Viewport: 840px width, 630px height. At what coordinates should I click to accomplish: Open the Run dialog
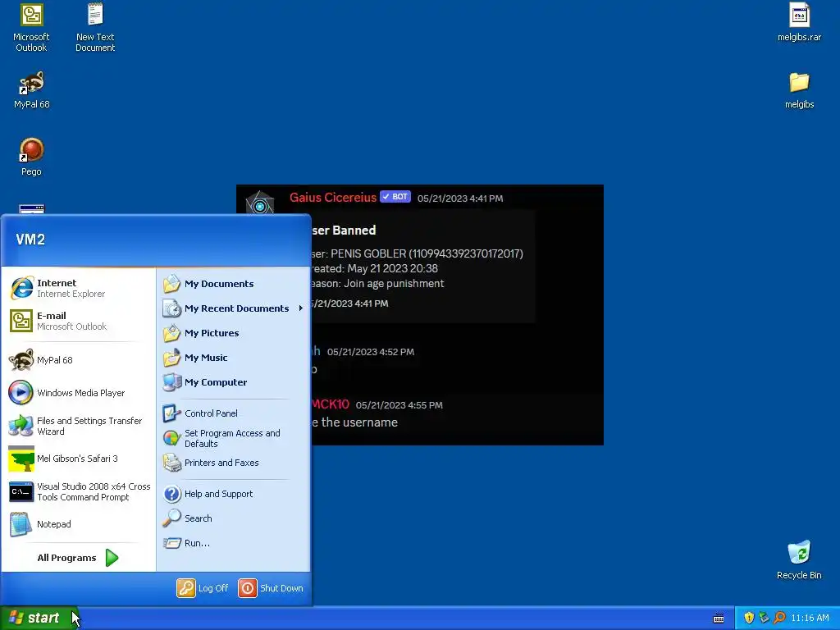[x=234, y=543]
